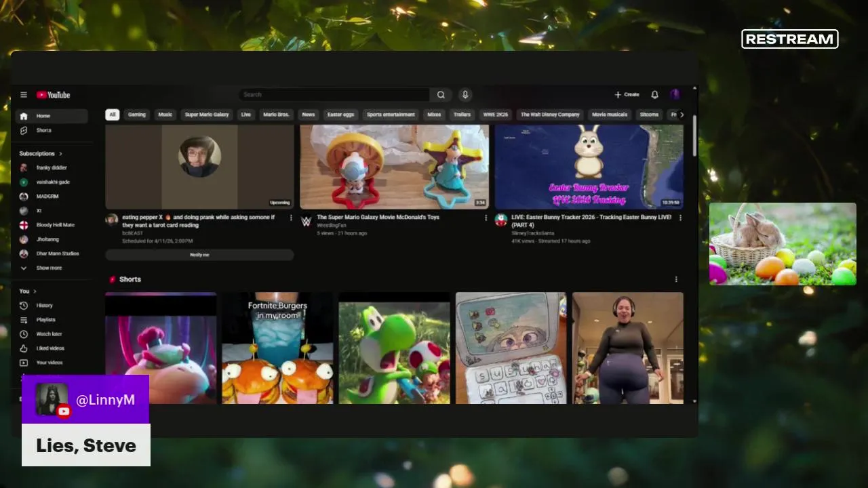This screenshot has height=488, width=868.
Task: Select the Music filter chip
Action: point(165,115)
